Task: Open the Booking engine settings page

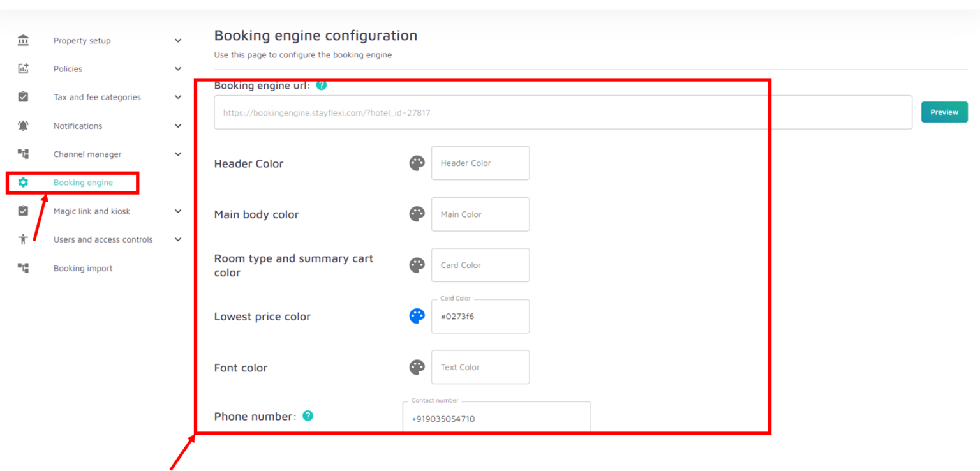Action: (83, 182)
